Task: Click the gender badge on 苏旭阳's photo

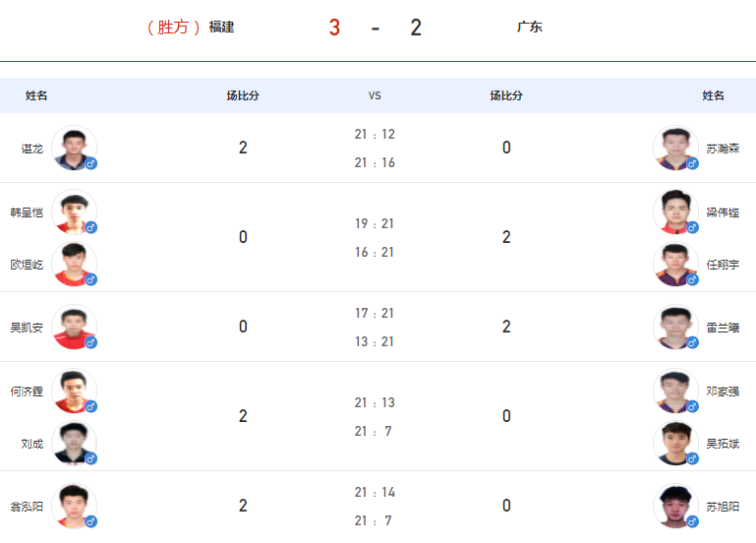Action: tap(692, 521)
